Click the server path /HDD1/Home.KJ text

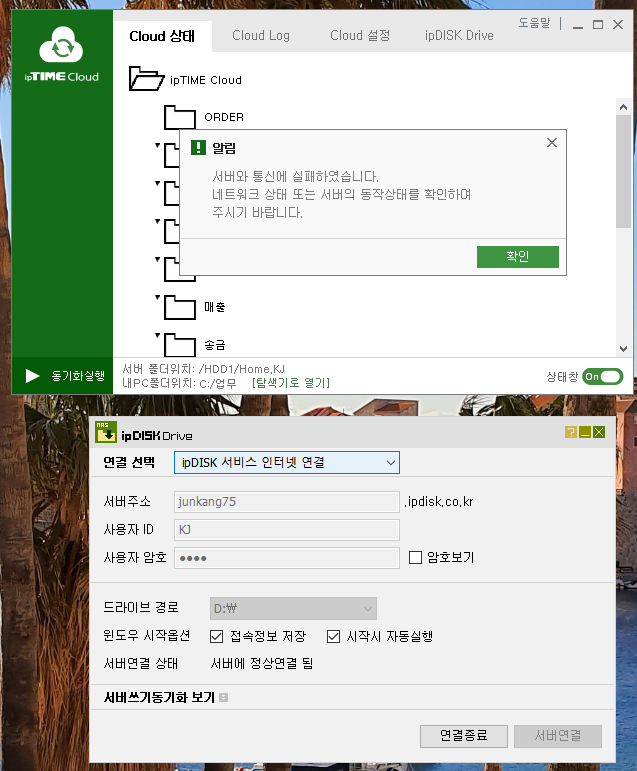coord(242,369)
